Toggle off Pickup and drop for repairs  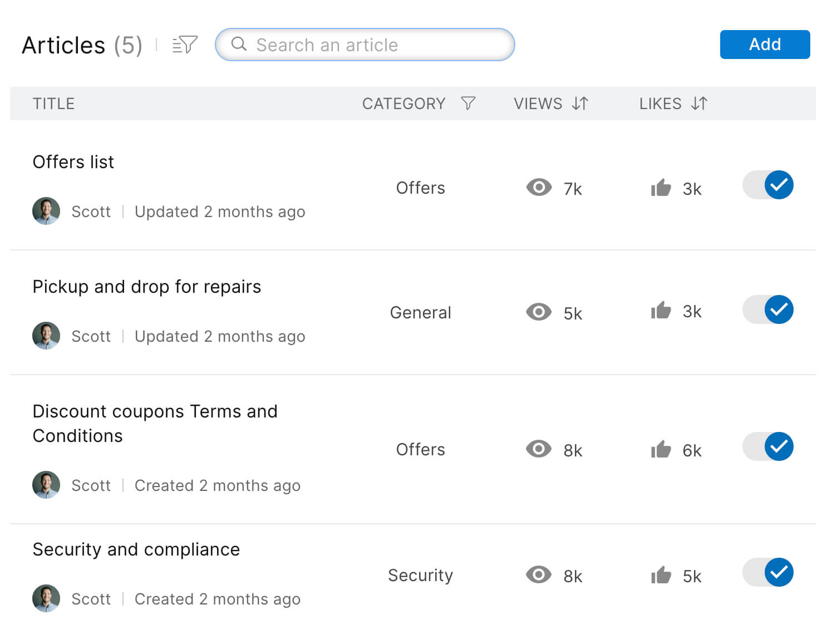[769, 310]
